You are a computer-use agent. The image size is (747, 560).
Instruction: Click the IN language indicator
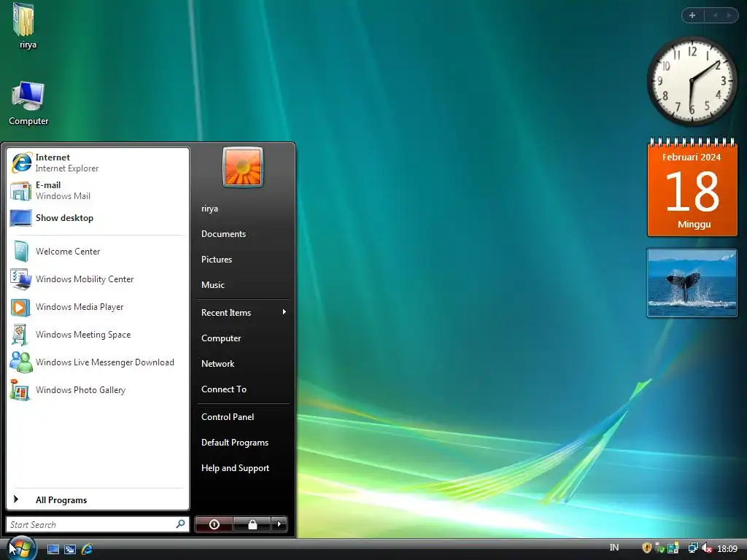pyautogui.click(x=614, y=548)
